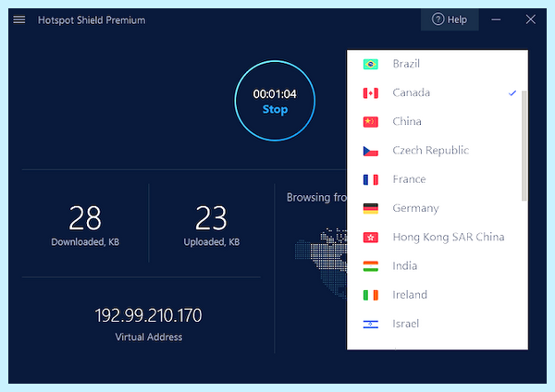Click the Brazil flag icon
Image resolution: width=555 pixels, height=392 pixels.
coord(371,64)
